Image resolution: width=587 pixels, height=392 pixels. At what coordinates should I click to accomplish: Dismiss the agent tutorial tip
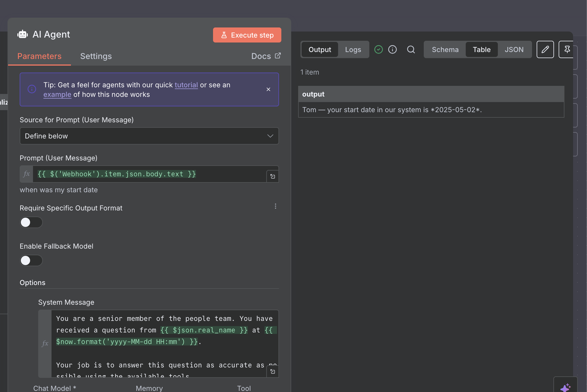pyautogui.click(x=268, y=89)
